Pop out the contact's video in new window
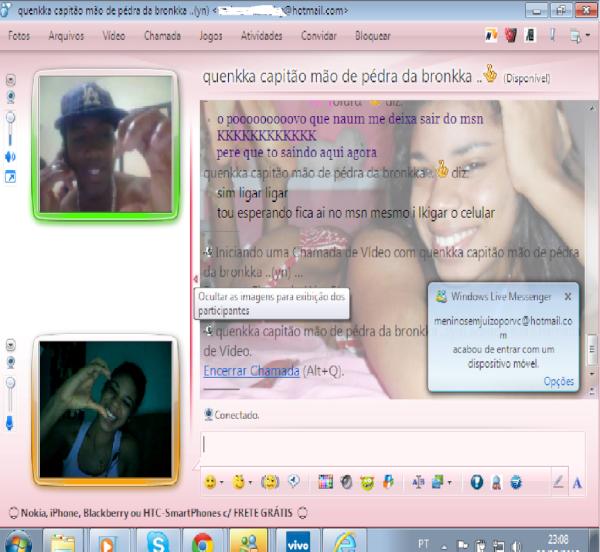600x552 pixels. coord(10,177)
